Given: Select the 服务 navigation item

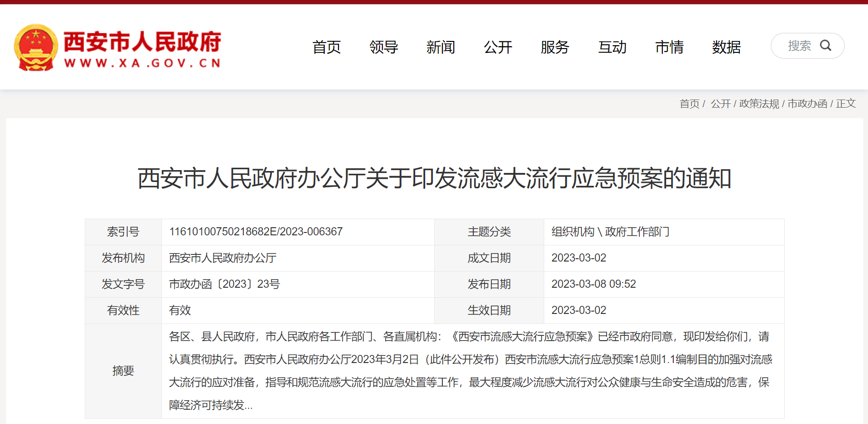Looking at the screenshot, I should pyautogui.click(x=555, y=47).
